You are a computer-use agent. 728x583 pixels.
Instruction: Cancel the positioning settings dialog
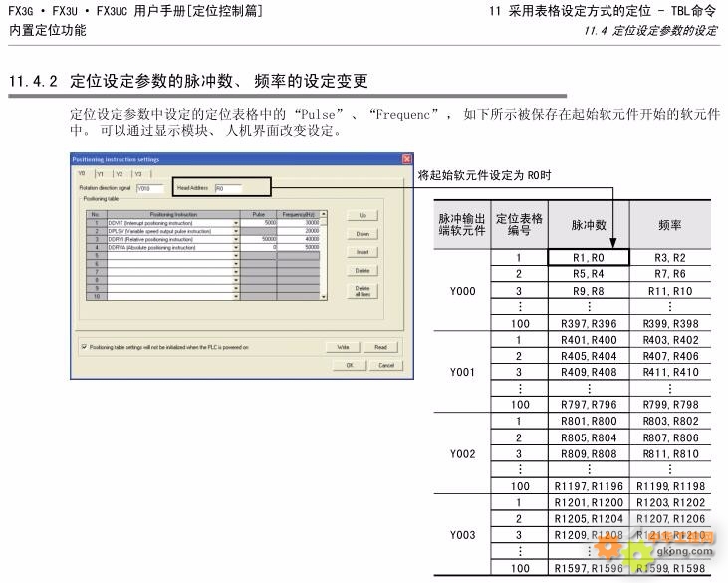click(386, 365)
